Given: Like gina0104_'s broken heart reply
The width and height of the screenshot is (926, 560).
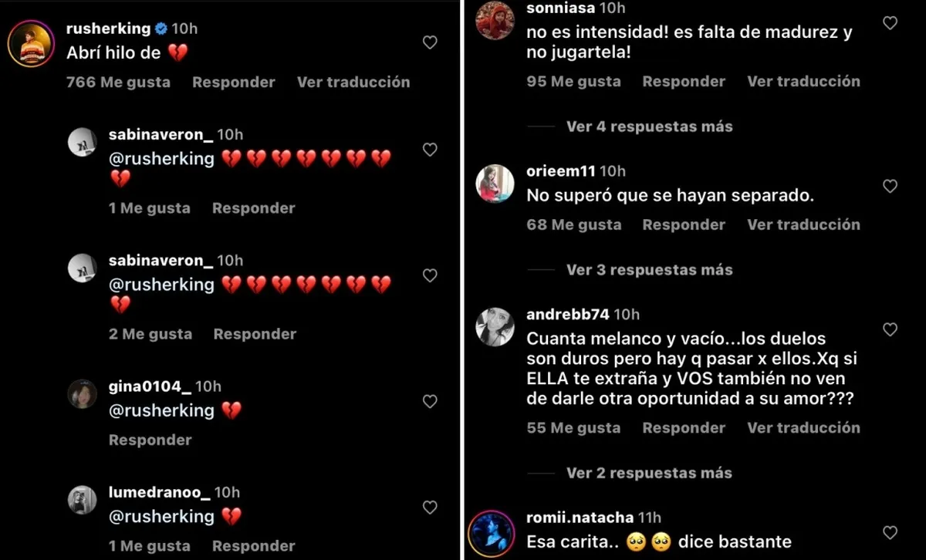Looking at the screenshot, I should (430, 401).
